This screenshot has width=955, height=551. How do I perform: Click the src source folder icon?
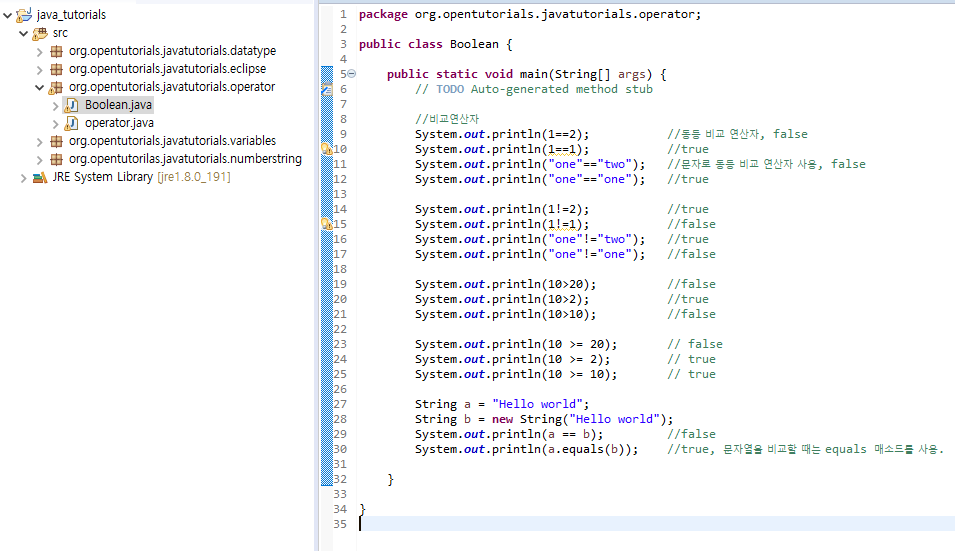(40, 33)
